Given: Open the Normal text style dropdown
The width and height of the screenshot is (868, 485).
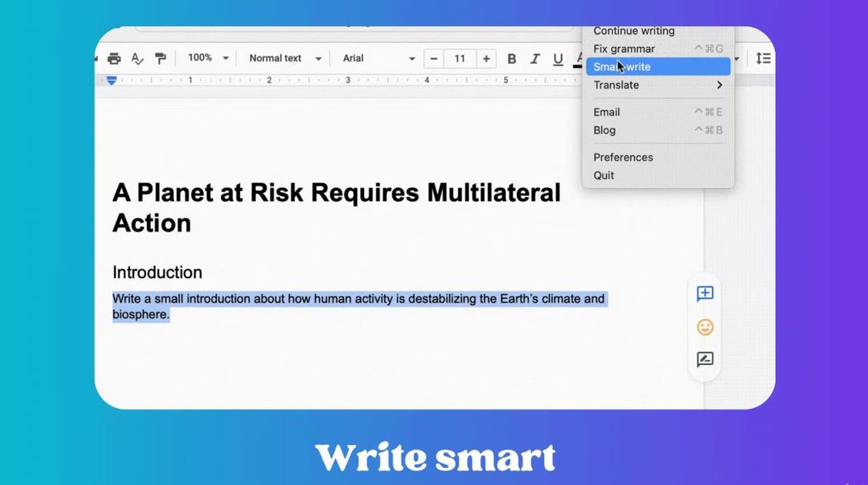Looking at the screenshot, I should (x=283, y=58).
